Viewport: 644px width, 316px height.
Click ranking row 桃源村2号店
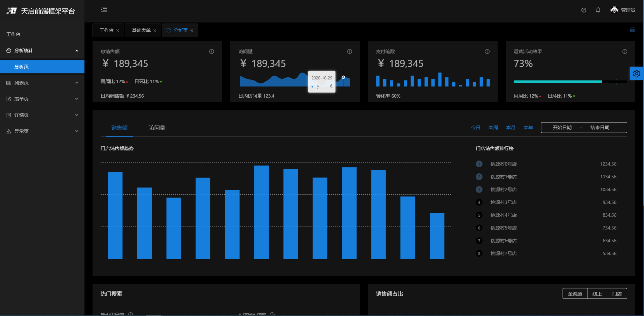point(546,189)
